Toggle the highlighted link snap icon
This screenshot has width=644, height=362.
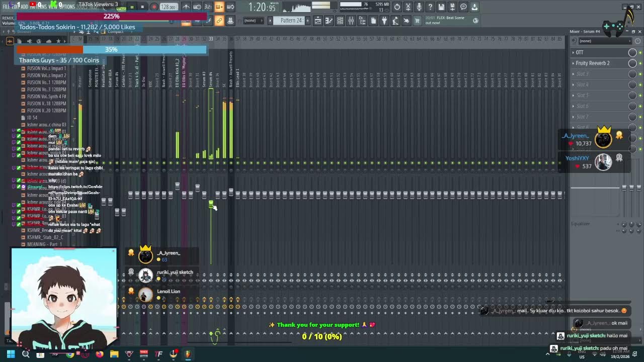(x=219, y=21)
